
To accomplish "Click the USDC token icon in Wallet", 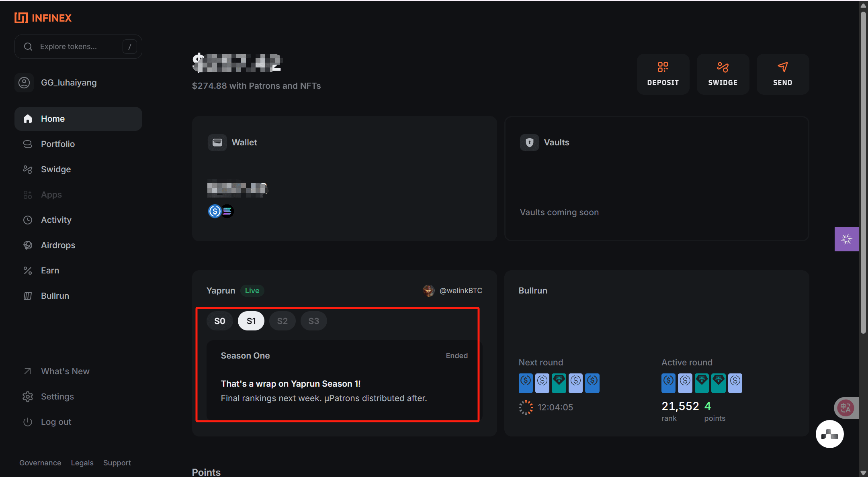I will coord(215,211).
